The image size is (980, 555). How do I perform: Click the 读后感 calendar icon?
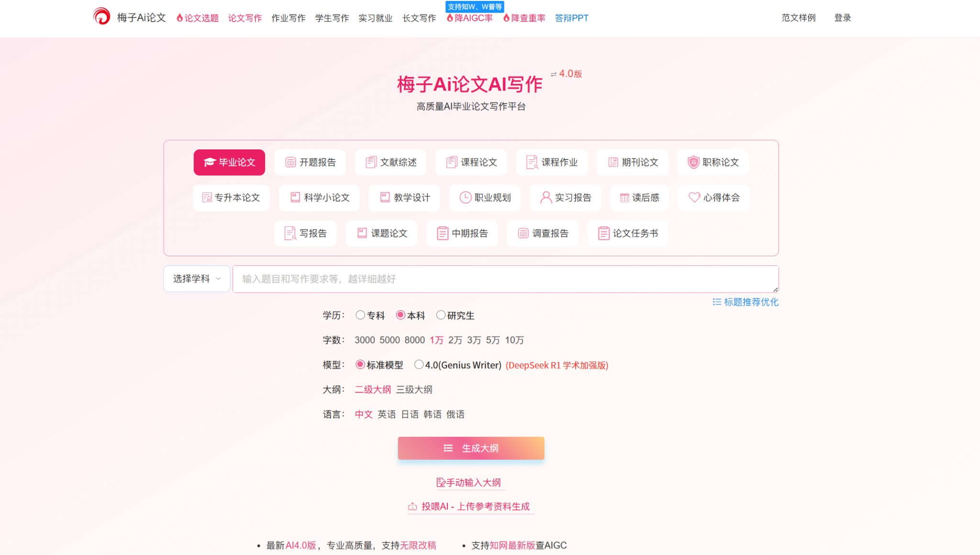pyautogui.click(x=624, y=198)
